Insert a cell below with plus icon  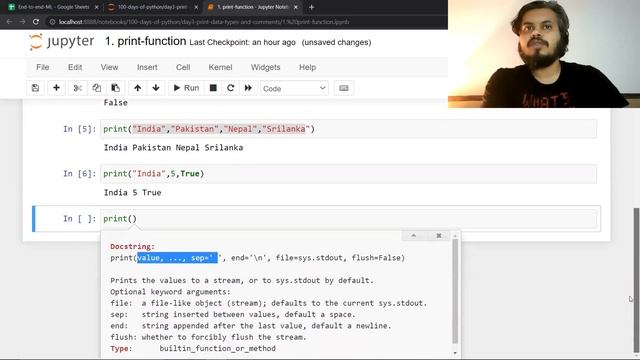click(x=56, y=88)
